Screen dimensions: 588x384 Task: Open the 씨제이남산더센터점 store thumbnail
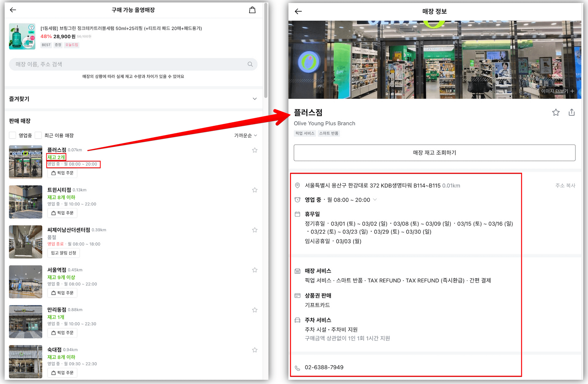tap(25, 242)
